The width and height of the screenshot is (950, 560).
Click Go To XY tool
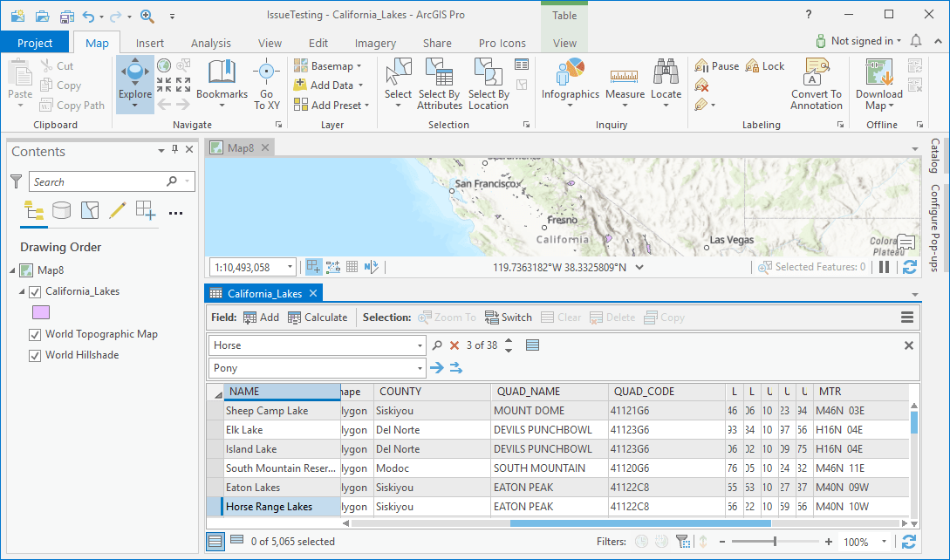[266, 83]
